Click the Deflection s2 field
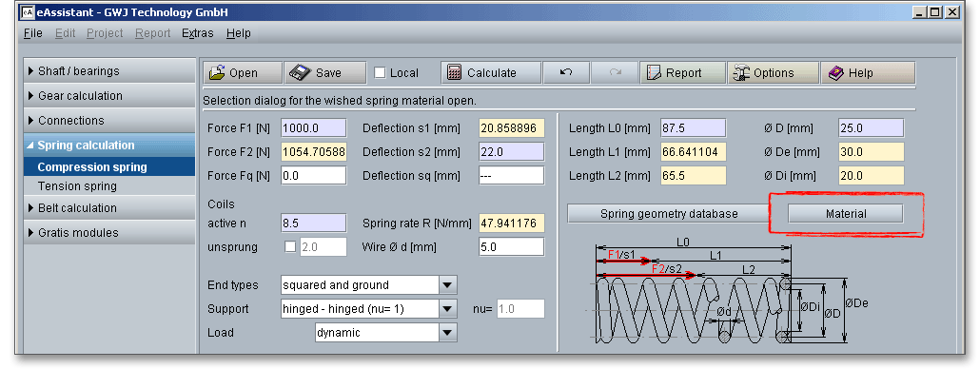980x369 pixels. pos(511,152)
